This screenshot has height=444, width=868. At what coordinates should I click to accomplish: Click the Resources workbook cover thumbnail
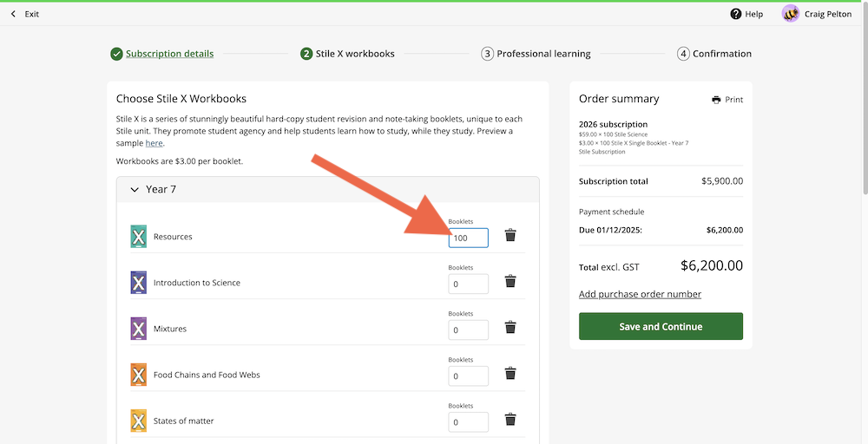pos(138,237)
